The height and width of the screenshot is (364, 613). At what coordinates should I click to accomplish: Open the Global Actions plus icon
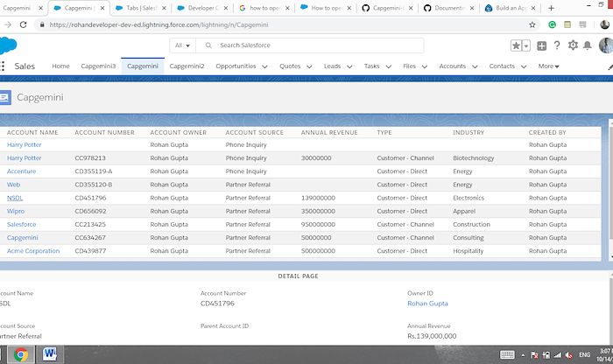pos(541,45)
